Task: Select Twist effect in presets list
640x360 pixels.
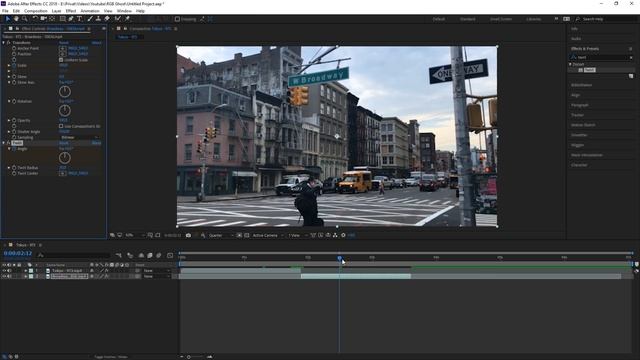Action: tap(589, 70)
